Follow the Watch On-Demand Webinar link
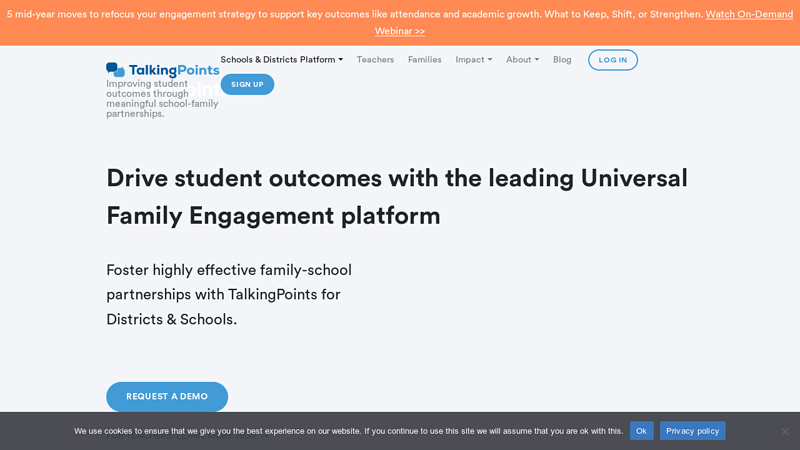This screenshot has width=800, height=450. [584, 22]
